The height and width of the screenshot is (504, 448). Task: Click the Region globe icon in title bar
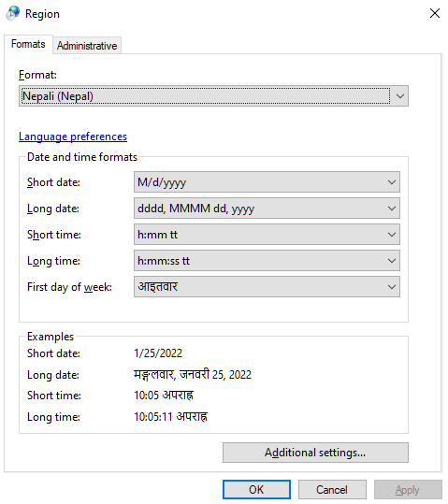tap(13, 13)
